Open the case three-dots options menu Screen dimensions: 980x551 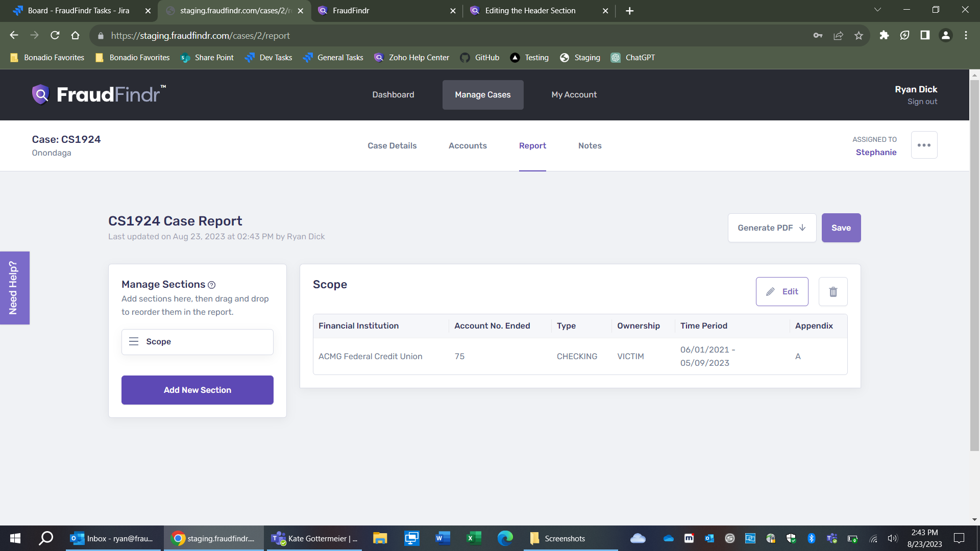point(924,145)
